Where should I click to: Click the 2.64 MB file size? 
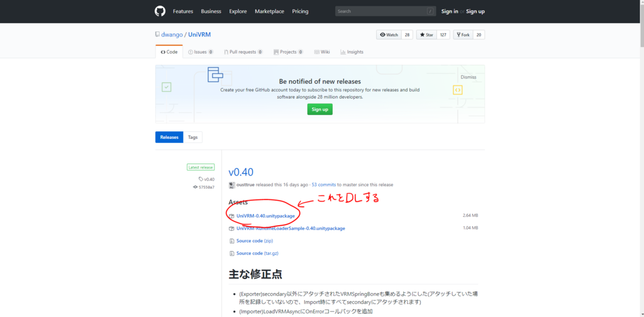pyautogui.click(x=470, y=216)
